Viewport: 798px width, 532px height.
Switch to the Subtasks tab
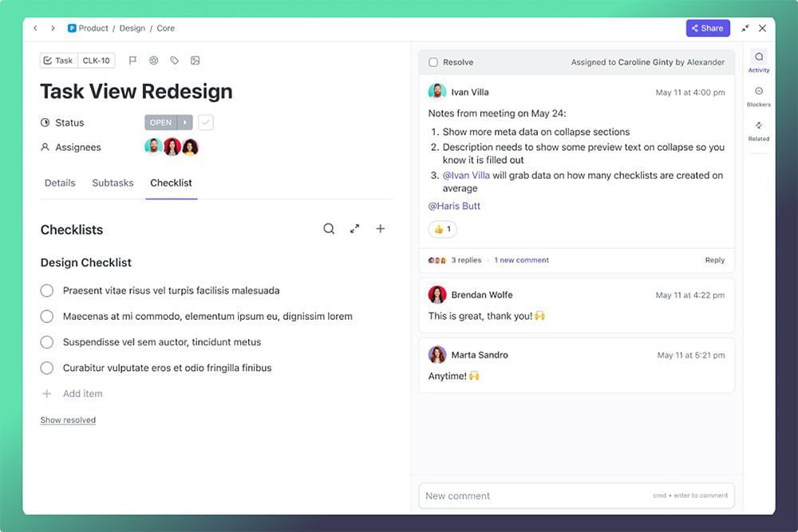pyautogui.click(x=113, y=183)
